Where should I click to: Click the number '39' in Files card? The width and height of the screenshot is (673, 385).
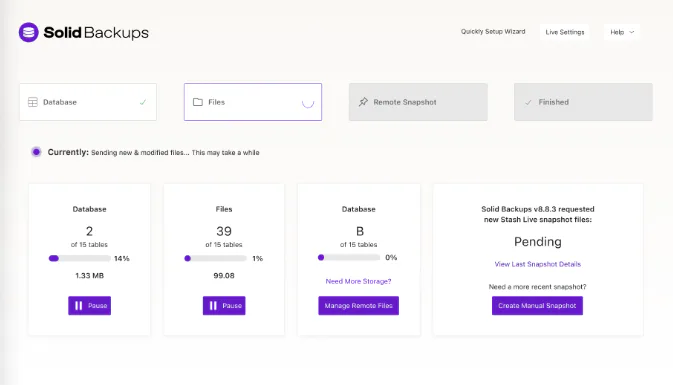click(224, 231)
